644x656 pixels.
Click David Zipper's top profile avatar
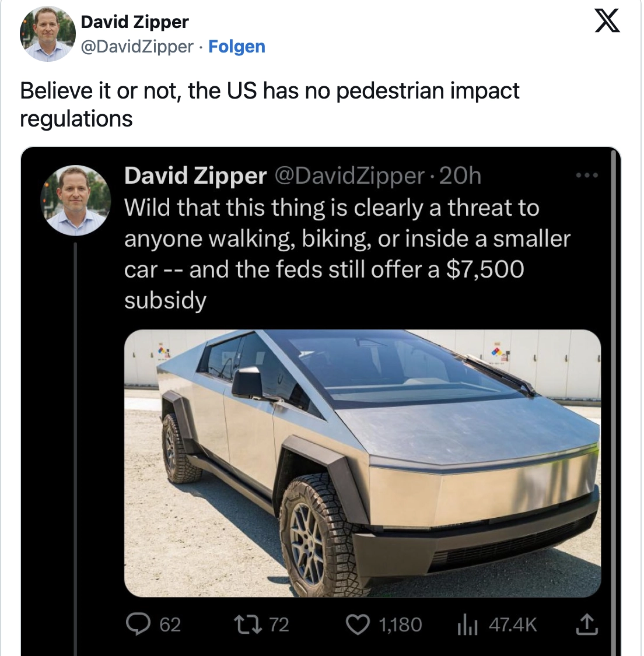tap(48, 34)
